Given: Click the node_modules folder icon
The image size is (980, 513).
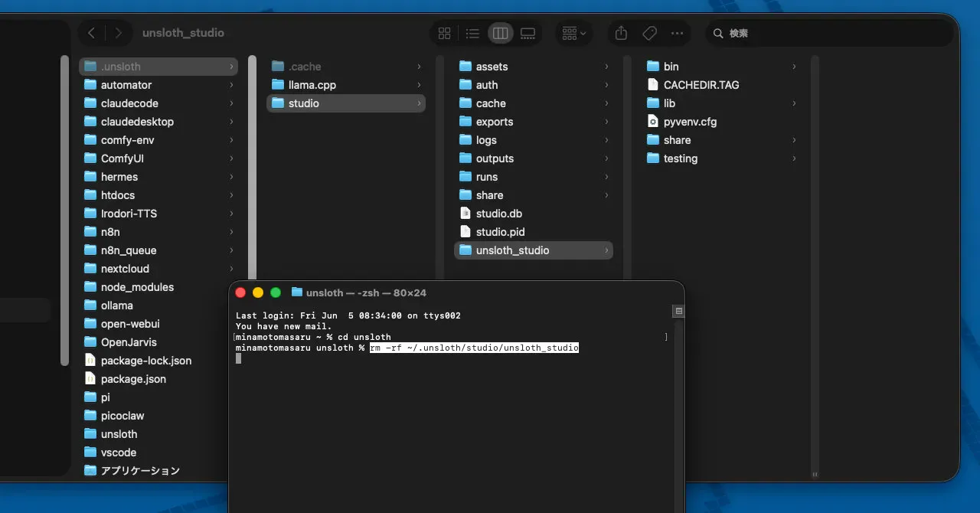Looking at the screenshot, I should click(90, 287).
